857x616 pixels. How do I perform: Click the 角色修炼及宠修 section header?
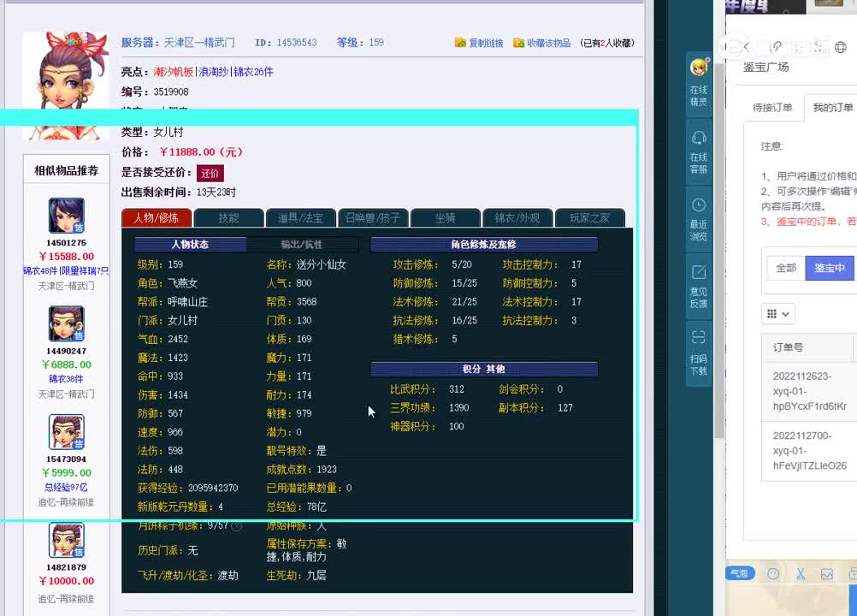pyautogui.click(x=484, y=245)
